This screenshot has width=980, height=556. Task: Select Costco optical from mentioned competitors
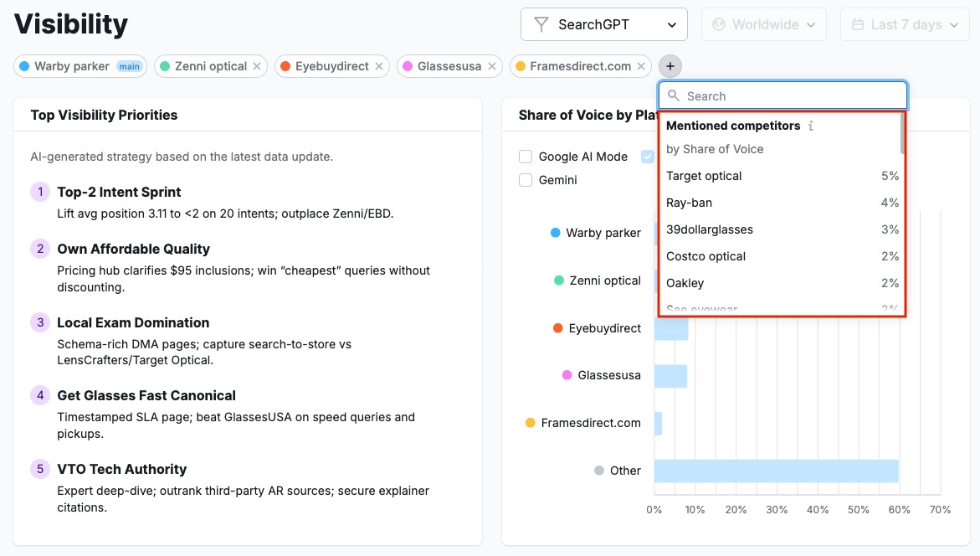782,256
